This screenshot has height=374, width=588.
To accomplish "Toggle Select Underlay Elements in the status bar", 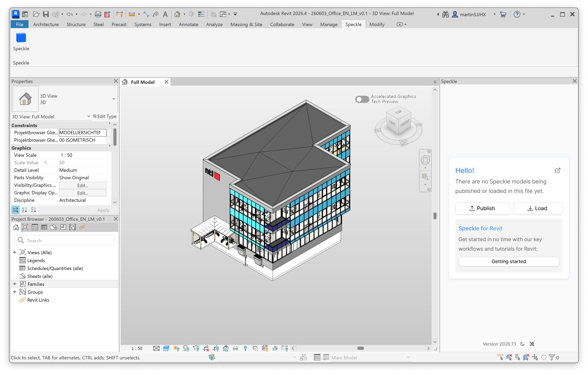I will tap(509, 357).
